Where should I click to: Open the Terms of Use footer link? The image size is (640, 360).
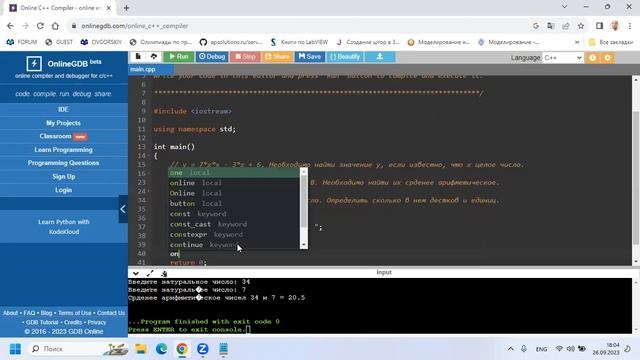(75, 313)
